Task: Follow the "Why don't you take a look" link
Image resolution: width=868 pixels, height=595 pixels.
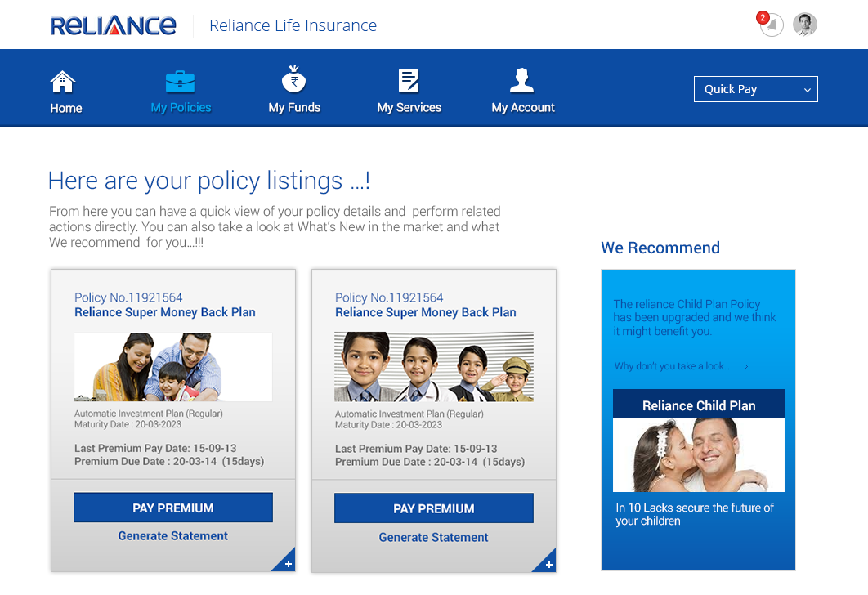Action: coord(681,366)
